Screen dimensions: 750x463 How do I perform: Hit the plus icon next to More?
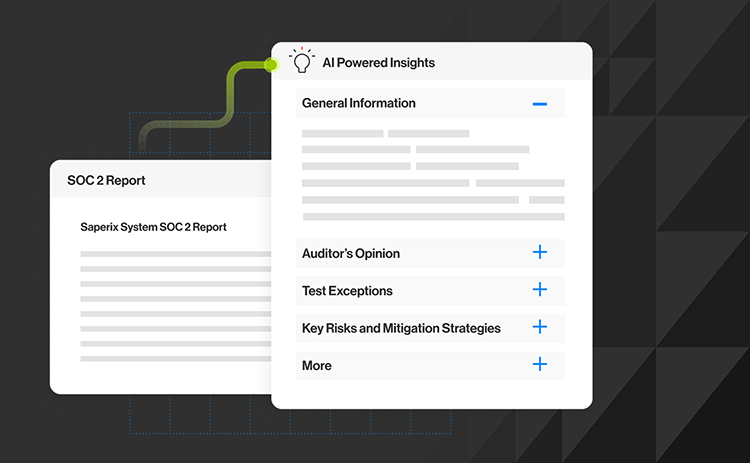pyautogui.click(x=539, y=364)
